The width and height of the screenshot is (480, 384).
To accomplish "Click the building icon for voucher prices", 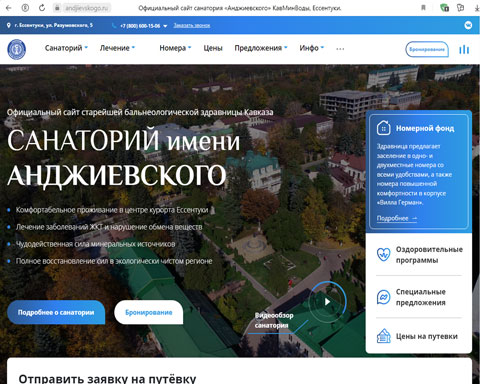I will pyautogui.click(x=383, y=336).
